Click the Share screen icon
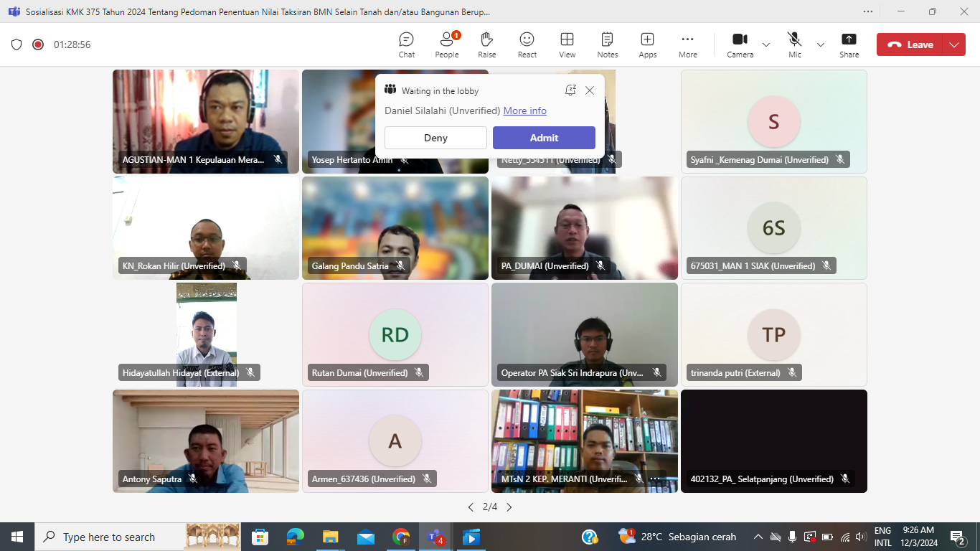Viewport: 980px width, 551px height. point(849,44)
